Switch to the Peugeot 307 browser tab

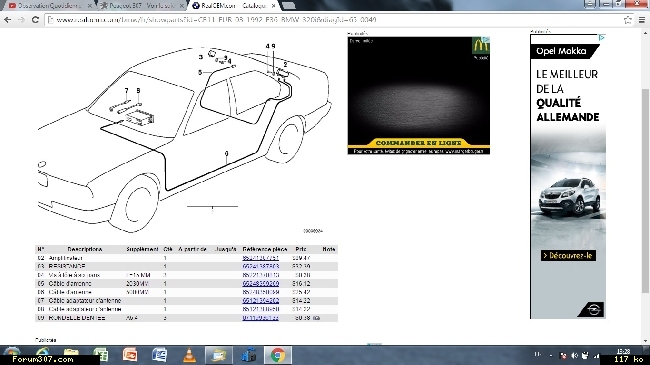[139, 6]
